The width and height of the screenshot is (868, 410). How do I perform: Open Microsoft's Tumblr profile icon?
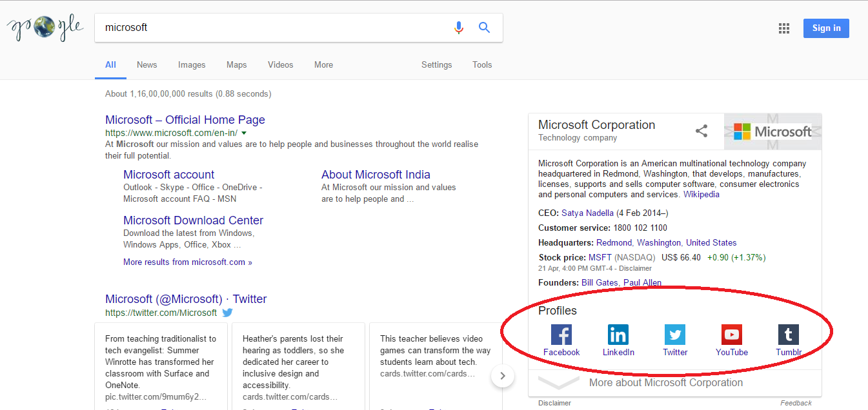788,335
